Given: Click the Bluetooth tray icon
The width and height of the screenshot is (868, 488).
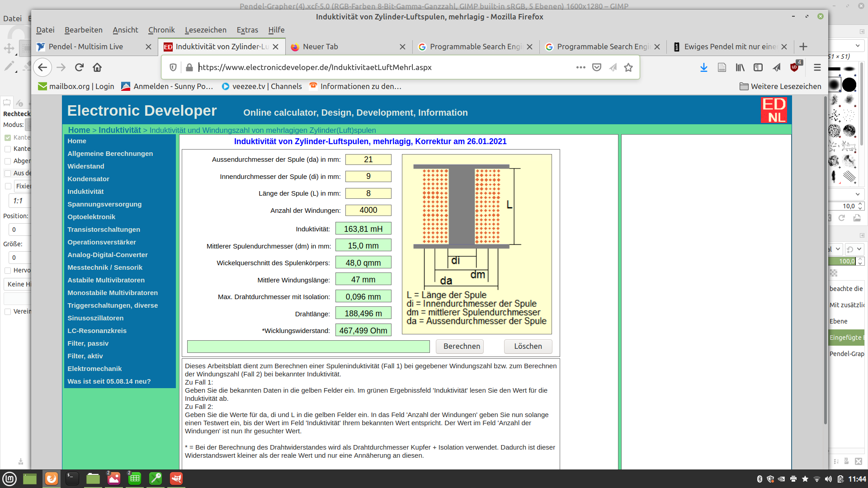Looking at the screenshot, I should click(x=759, y=479).
